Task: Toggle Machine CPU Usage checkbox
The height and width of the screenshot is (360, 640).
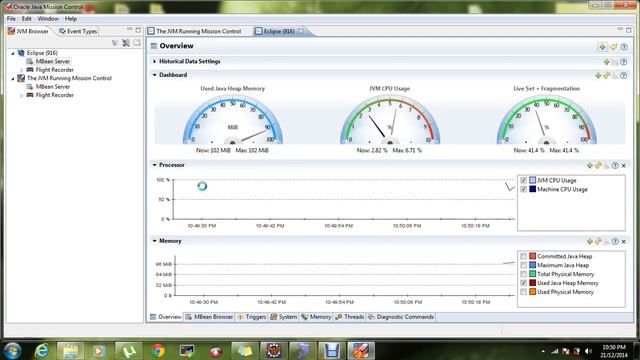Action: pos(524,189)
